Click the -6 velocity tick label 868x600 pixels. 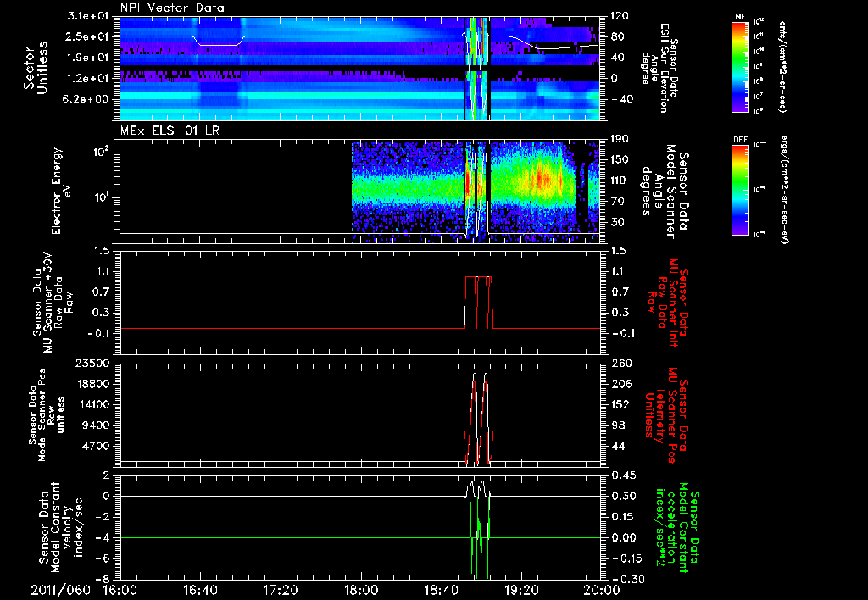click(103, 558)
